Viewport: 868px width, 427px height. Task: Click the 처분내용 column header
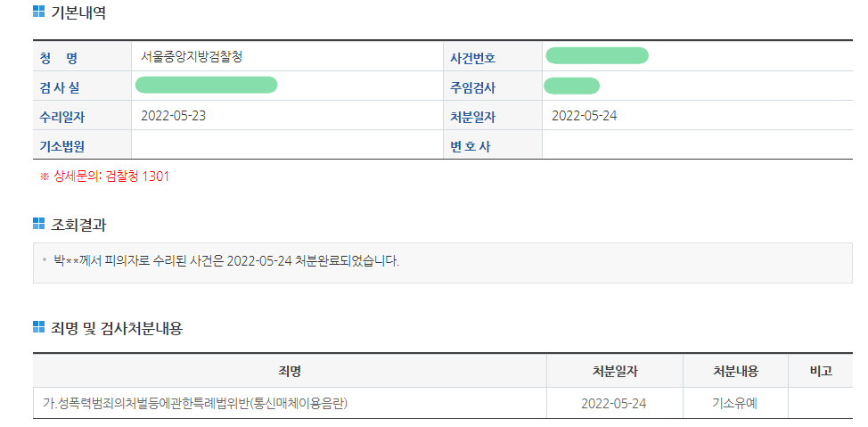[735, 371]
